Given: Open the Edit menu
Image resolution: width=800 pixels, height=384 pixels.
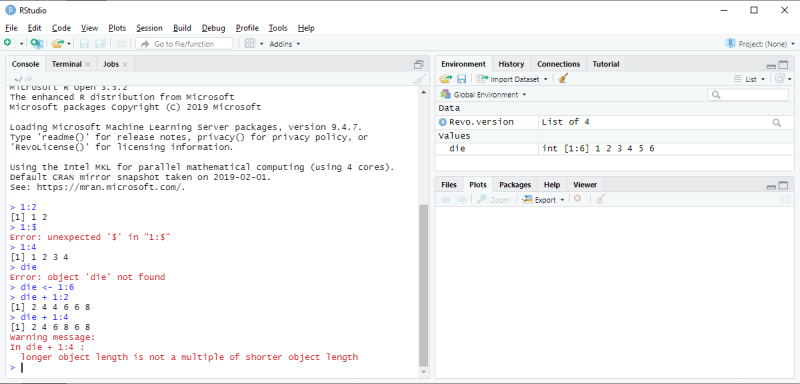Looking at the screenshot, I should click(x=35, y=28).
